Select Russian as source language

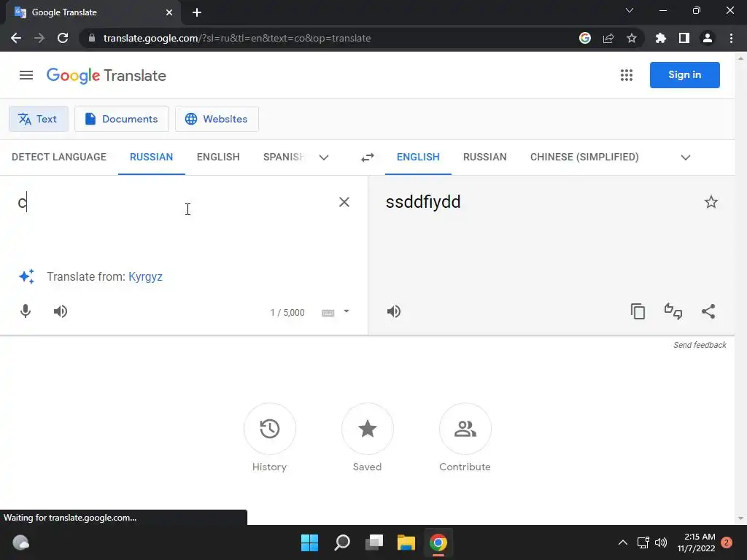click(x=152, y=157)
